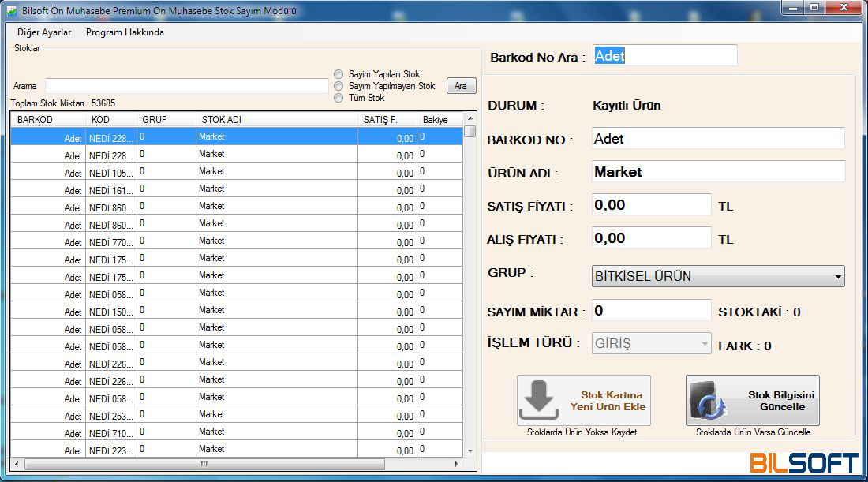This screenshot has height=482, width=868.
Task: Select the row with code NEDİ 223...
Action: 237,450
